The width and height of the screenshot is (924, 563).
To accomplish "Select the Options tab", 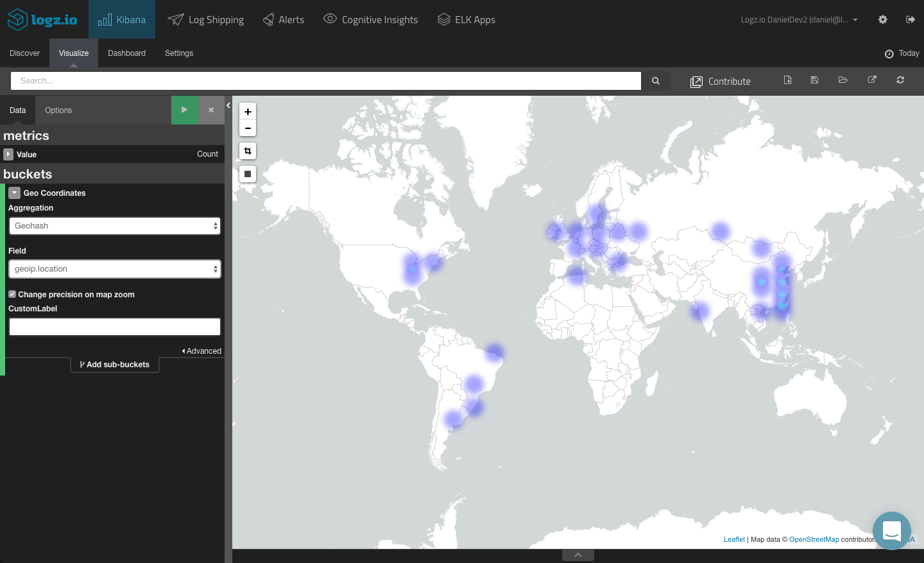I will [x=58, y=110].
